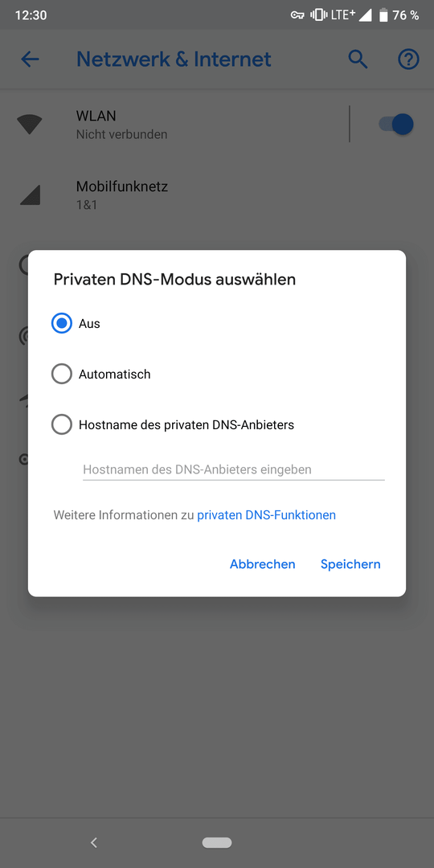The width and height of the screenshot is (434, 868).
Task: Select the Automatisch radio option
Action: [x=61, y=375]
